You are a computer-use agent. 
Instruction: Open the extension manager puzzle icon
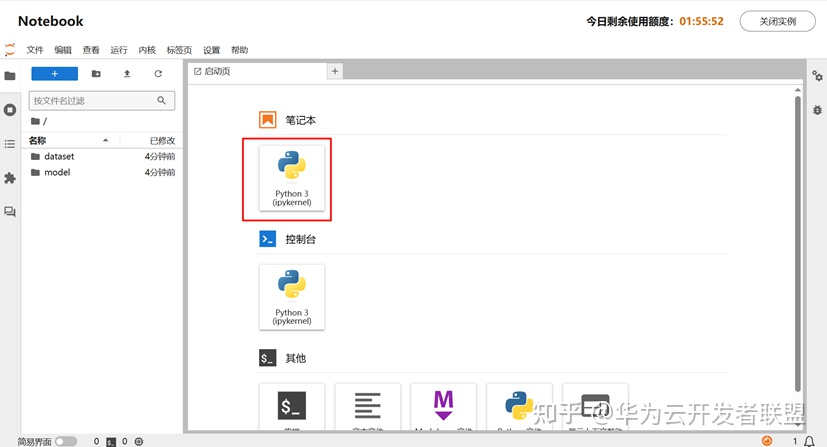(10, 177)
